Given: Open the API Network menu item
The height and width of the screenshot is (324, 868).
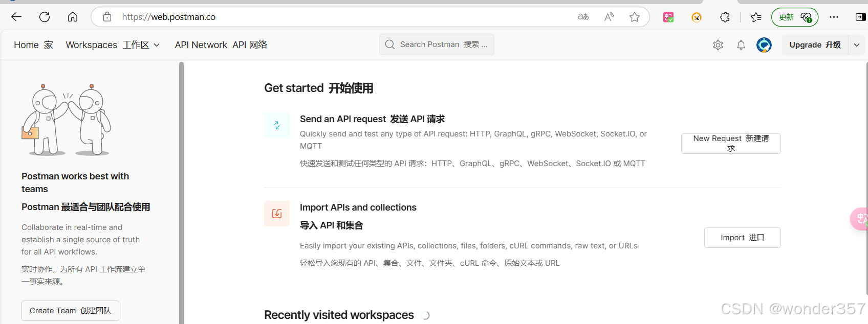Looking at the screenshot, I should click(x=221, y=45).
